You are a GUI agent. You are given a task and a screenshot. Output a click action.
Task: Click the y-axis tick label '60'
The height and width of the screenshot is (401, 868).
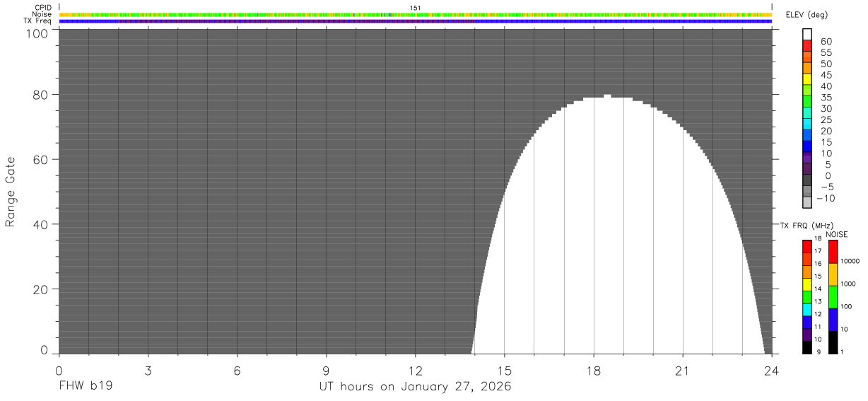40,159
